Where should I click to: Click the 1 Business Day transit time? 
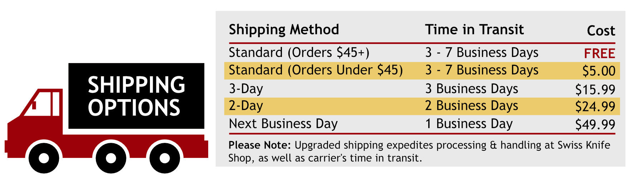(x=469, y=124)
